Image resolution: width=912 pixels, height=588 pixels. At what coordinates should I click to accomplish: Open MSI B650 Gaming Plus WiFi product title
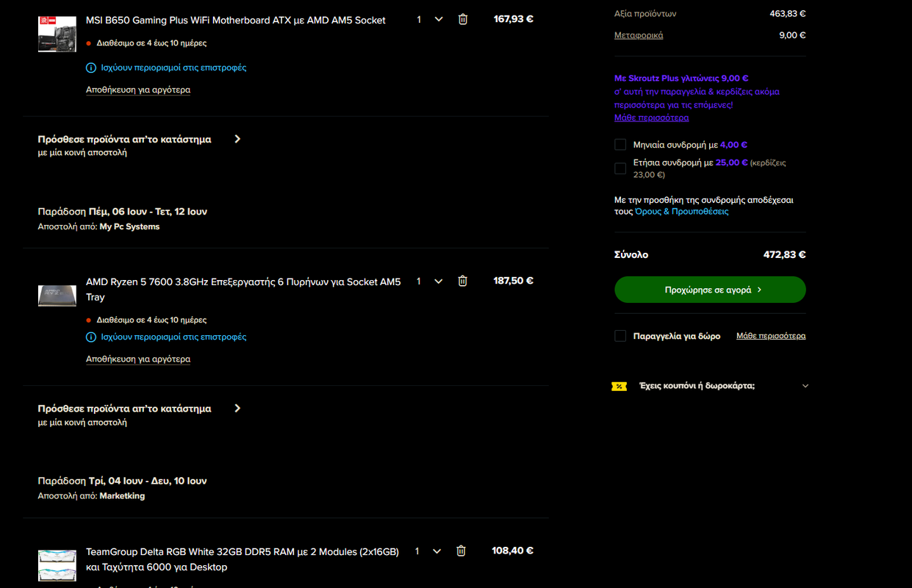pyautogui.click(x=235, y=20)
